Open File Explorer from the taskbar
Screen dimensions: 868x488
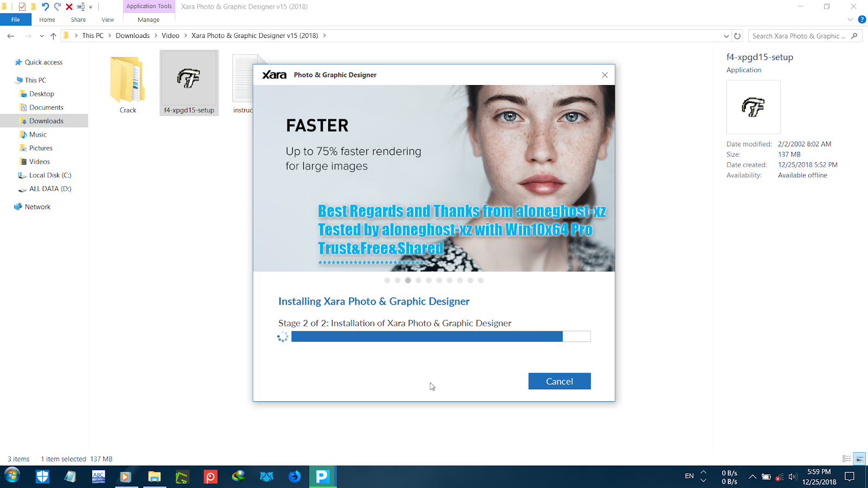click(155, 477)
